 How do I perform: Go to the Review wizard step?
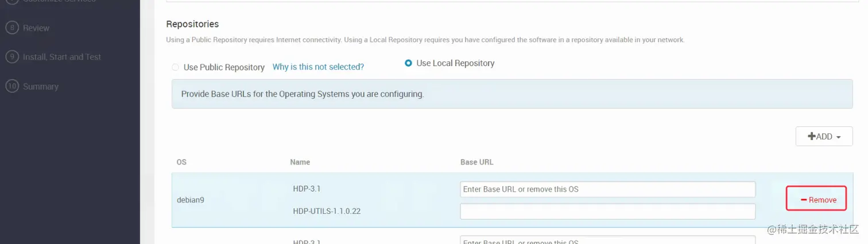36,28
